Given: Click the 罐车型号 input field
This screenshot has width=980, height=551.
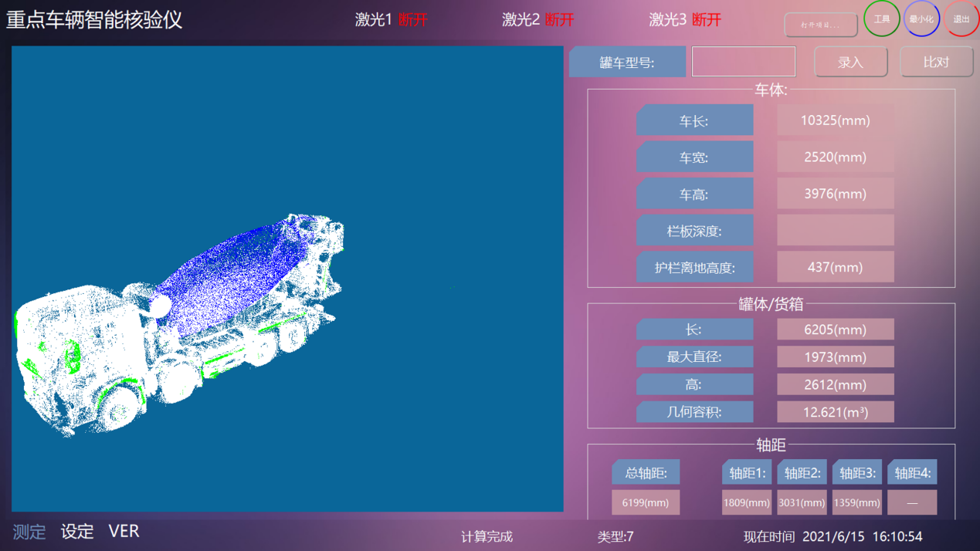Looking at the screenshot, I should pos(743,62).
